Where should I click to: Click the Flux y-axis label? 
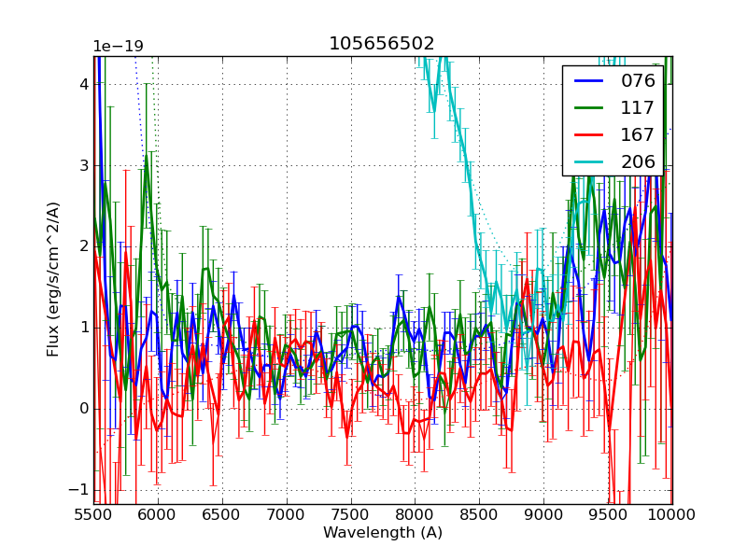(54, 279)
